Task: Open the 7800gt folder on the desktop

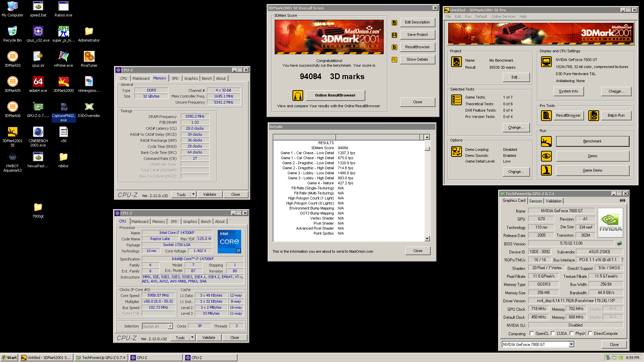Action: pos(38,210)
